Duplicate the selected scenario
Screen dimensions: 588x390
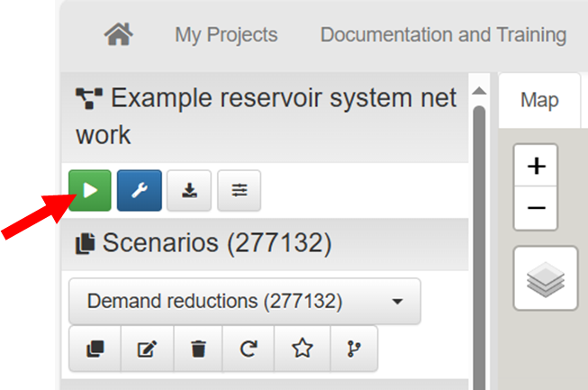click(94, 349)
